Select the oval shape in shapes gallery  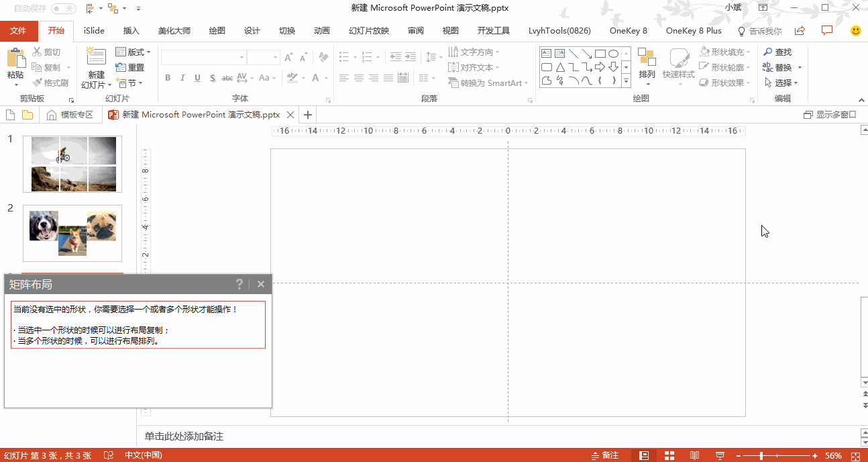pyautogui.click(x=613, y=54)
